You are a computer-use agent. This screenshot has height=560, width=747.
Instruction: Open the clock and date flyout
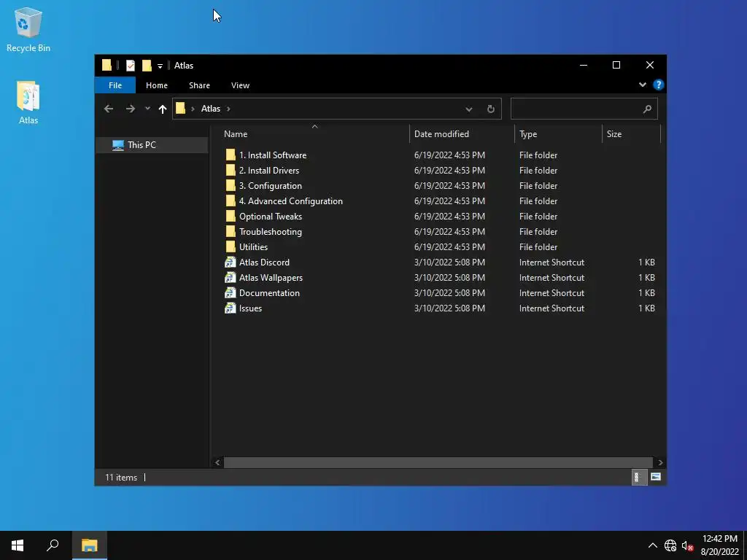click(x=719, y=545)
